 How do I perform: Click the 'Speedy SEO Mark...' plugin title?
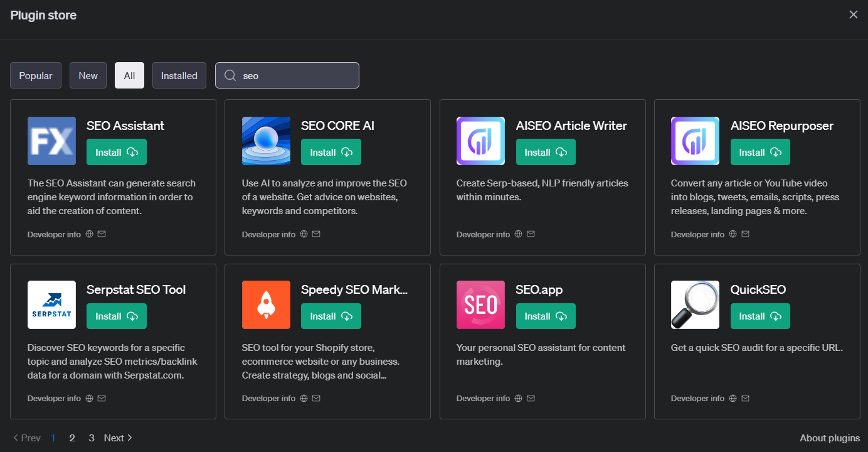pyautogui.click(x=354, y=289)
